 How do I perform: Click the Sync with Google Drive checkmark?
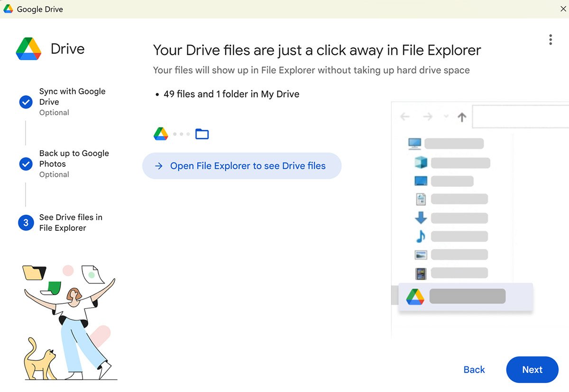click(26, 102)
